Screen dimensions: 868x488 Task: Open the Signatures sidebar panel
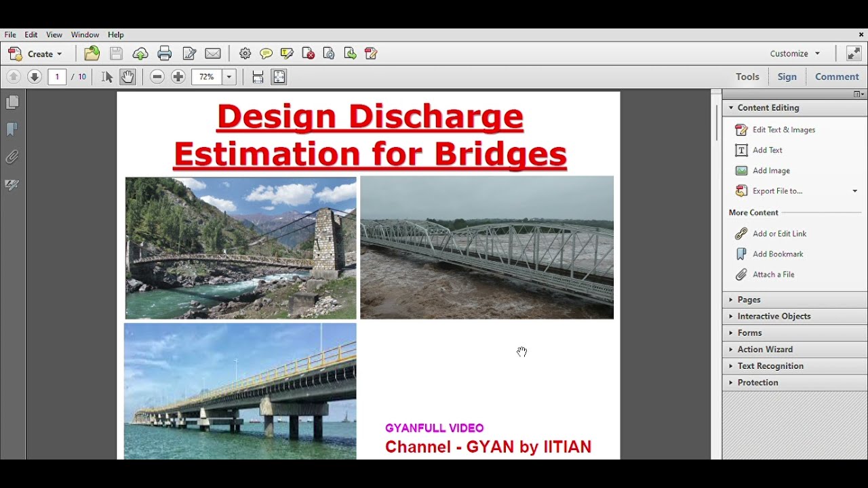12,184
